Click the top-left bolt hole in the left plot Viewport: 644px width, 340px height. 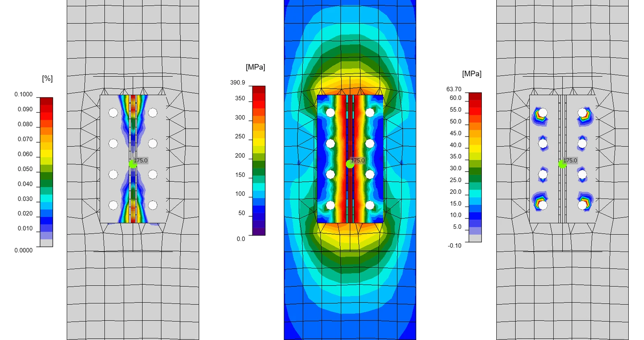(113, 112)
